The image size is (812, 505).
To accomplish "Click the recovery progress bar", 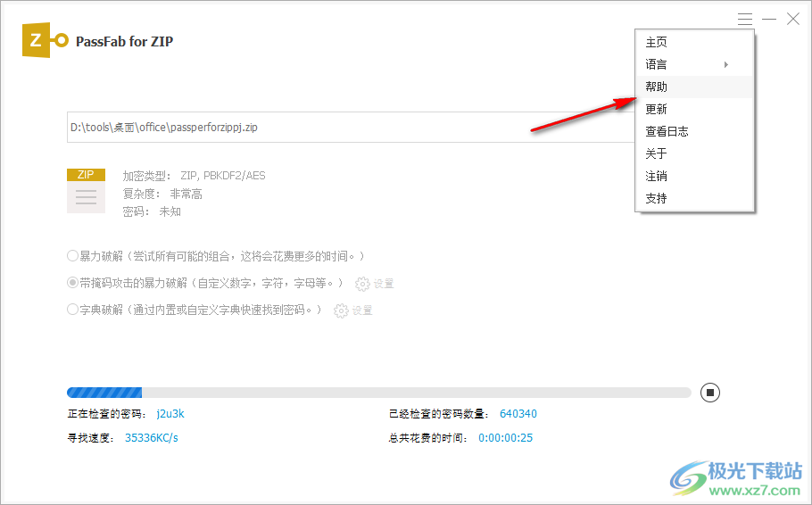I will (379, 393).
